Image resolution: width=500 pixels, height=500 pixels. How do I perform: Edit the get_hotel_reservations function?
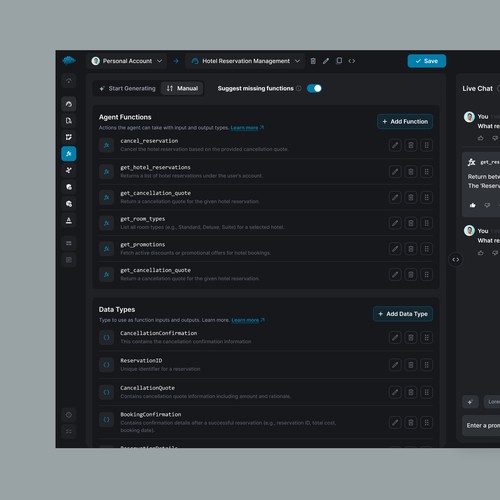click(x=395, y=172)
